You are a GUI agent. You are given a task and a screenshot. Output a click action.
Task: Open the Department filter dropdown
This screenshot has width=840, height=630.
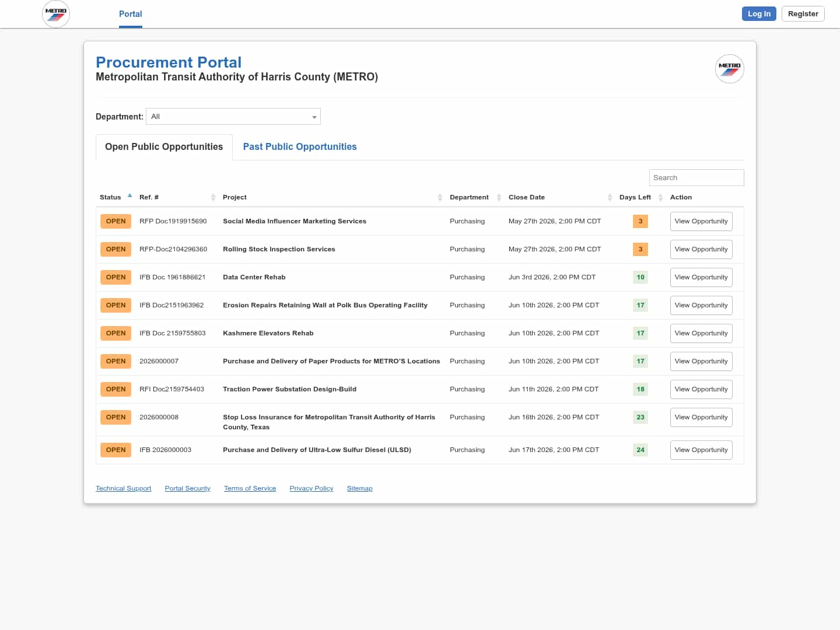click(x=233, y=117)
